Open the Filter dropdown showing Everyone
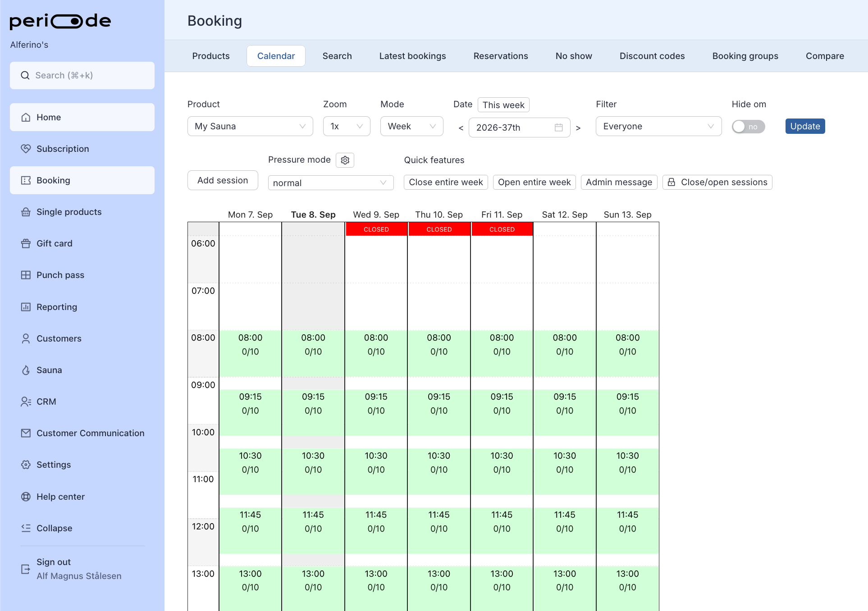Image resolution: width=868 pixels, height=611 pixels. click(x=659, y=126)
